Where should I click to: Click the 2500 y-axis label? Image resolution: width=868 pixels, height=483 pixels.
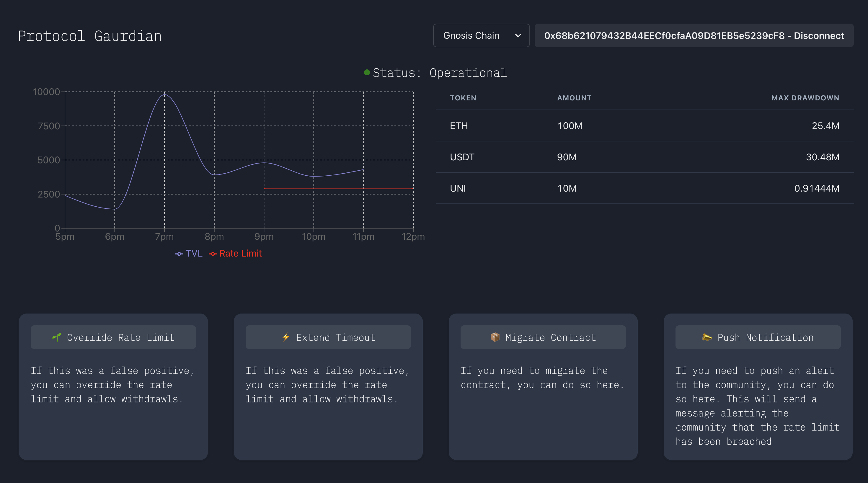point(48,194)
